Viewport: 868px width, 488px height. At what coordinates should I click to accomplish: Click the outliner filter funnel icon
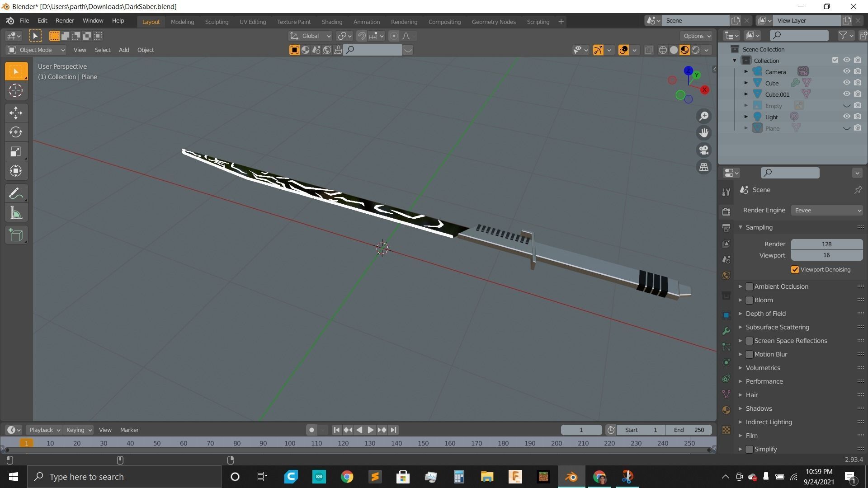tap(843, 35)
